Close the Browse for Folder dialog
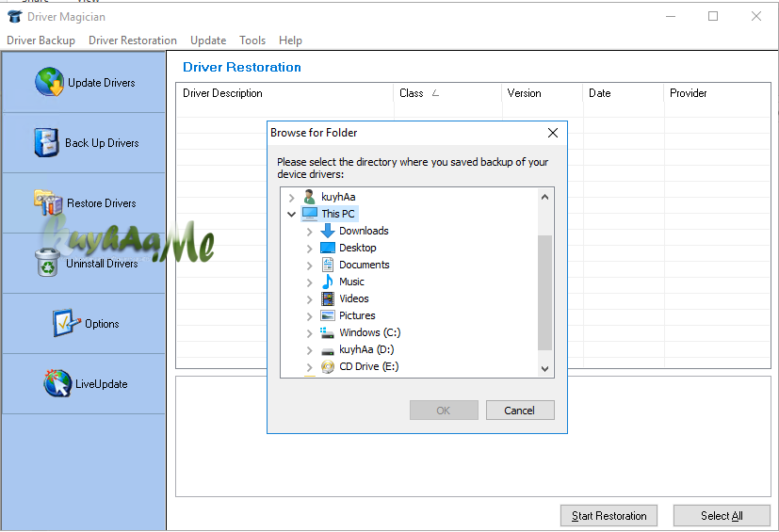779x532 pixels. tap(552, 133)
